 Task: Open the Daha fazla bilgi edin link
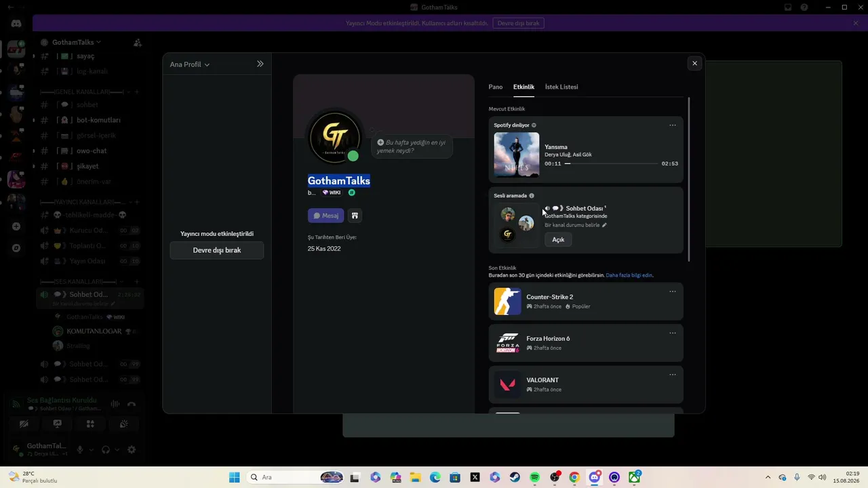[629, 275]
